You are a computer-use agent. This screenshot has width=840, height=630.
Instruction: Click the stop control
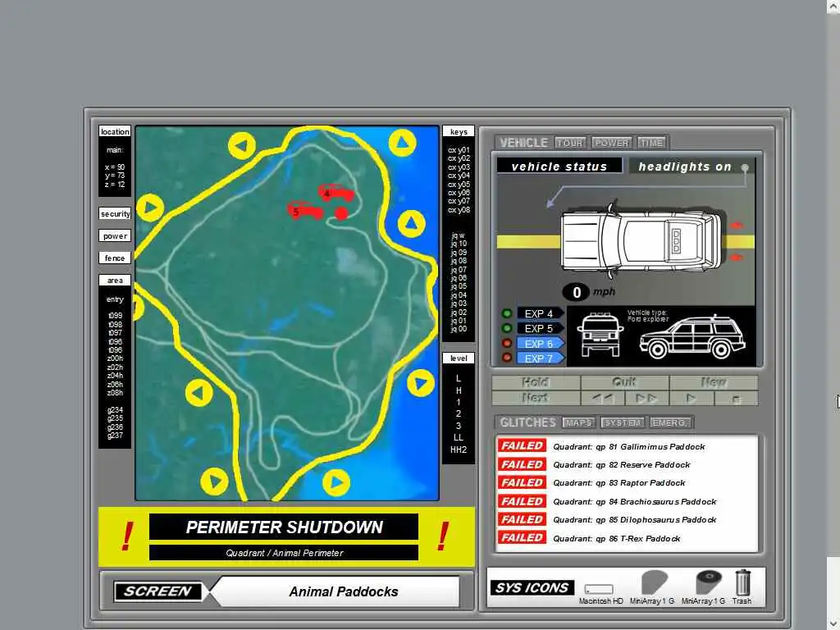pyautogui.click(x=736, y=399)
